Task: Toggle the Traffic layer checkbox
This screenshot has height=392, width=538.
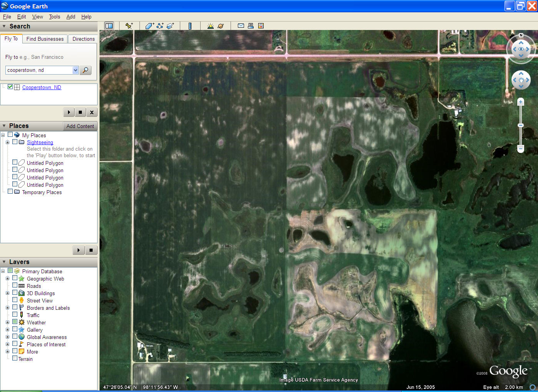Action: pos(15,315)
